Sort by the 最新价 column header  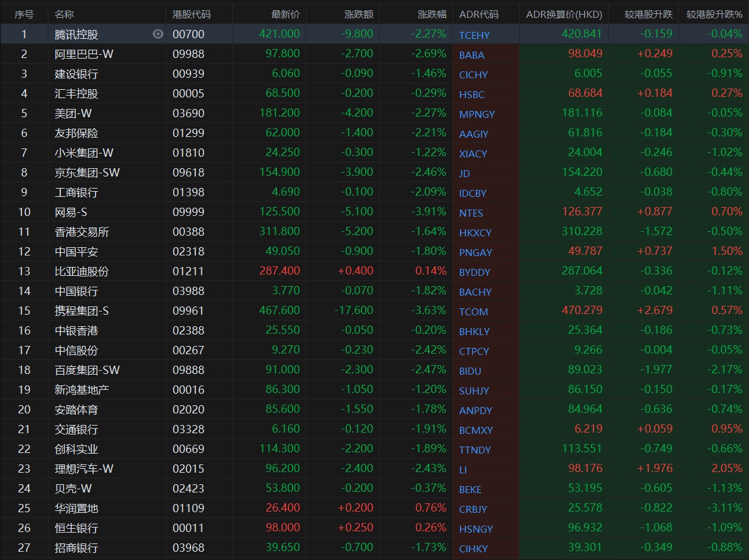point(285,14)
